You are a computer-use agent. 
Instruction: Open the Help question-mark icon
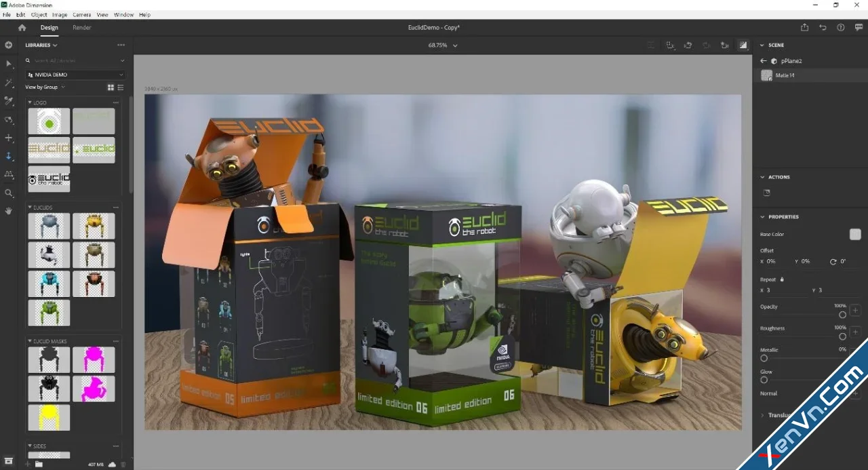coord(841,28)
